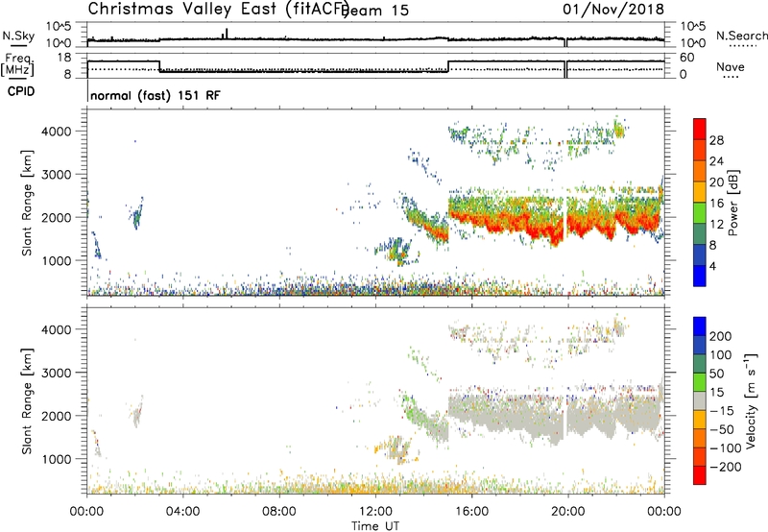
Task: Click the red swatch on power colorbar
Action: coord(700,130)
